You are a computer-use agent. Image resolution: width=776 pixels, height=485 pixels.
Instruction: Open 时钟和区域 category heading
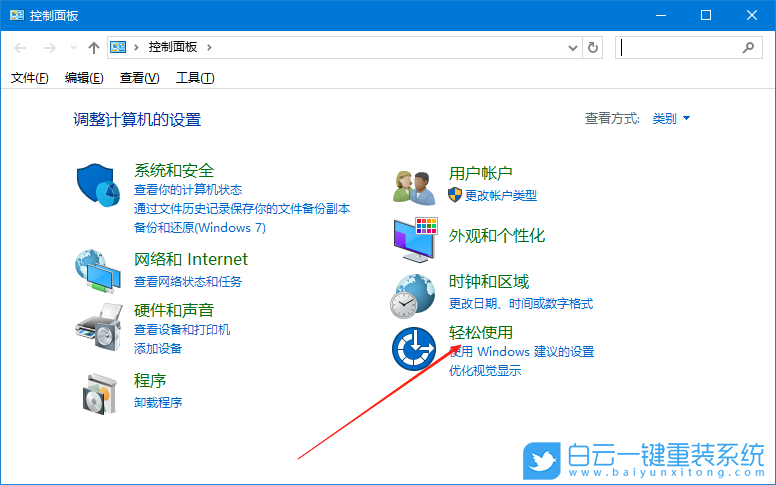488,282
